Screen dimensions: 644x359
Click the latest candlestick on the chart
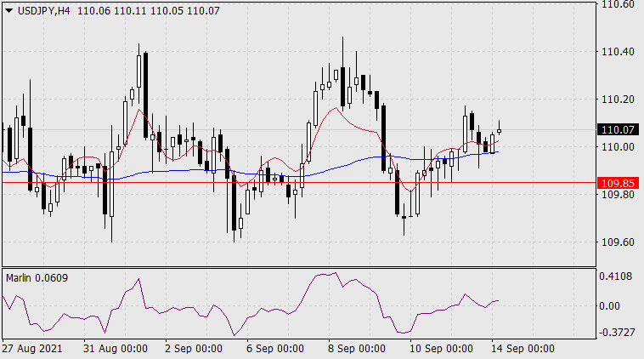(x=499, y=130)
